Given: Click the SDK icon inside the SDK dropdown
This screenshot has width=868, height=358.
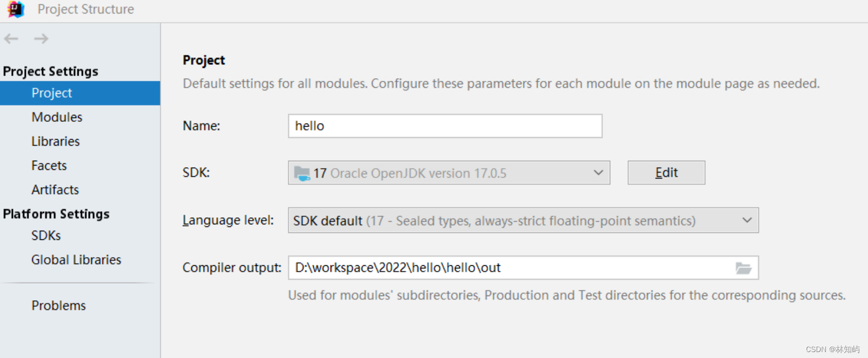Looking at the screenshot, I should [302, 173].
